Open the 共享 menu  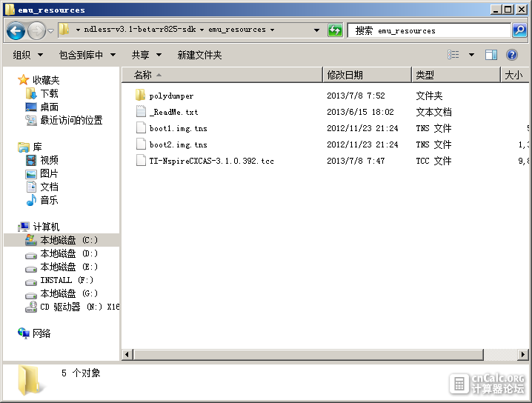pyautogui.click(x=147, y=55)
